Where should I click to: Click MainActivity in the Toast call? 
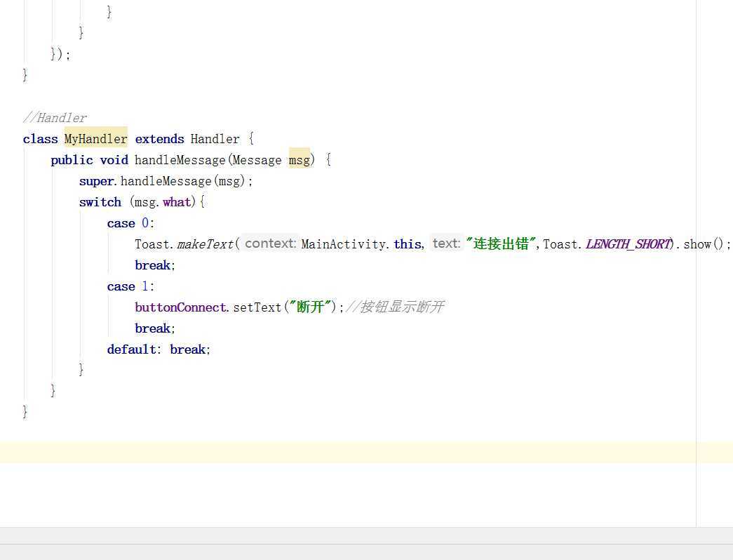coord(343,244)
